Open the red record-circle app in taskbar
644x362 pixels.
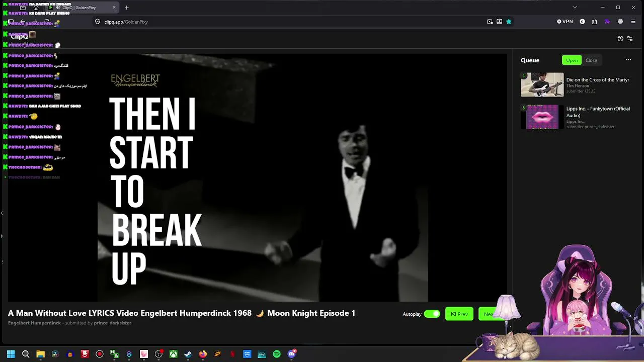click(x=100, y=354)
